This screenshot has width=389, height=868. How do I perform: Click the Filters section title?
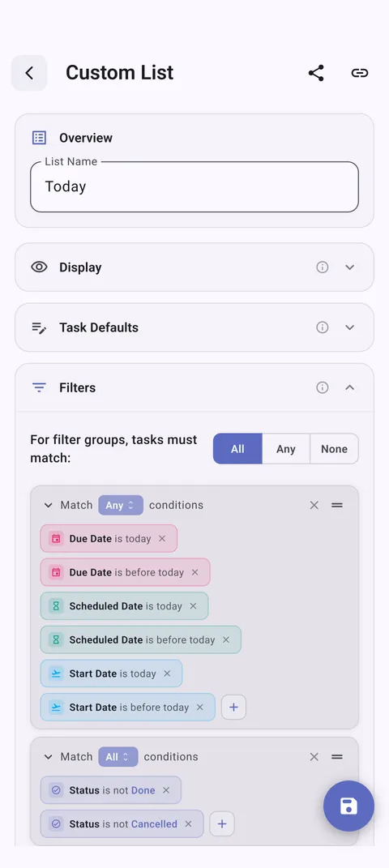78,387
